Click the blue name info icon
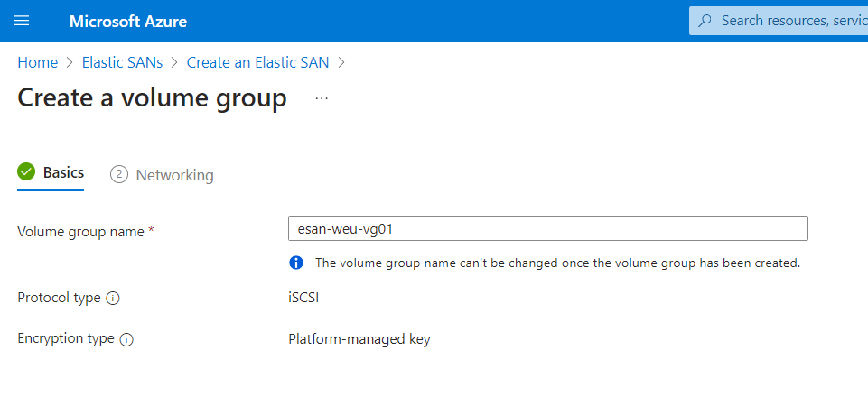The image size is (868, 415). pyautogui.click(x=296, y=263)
